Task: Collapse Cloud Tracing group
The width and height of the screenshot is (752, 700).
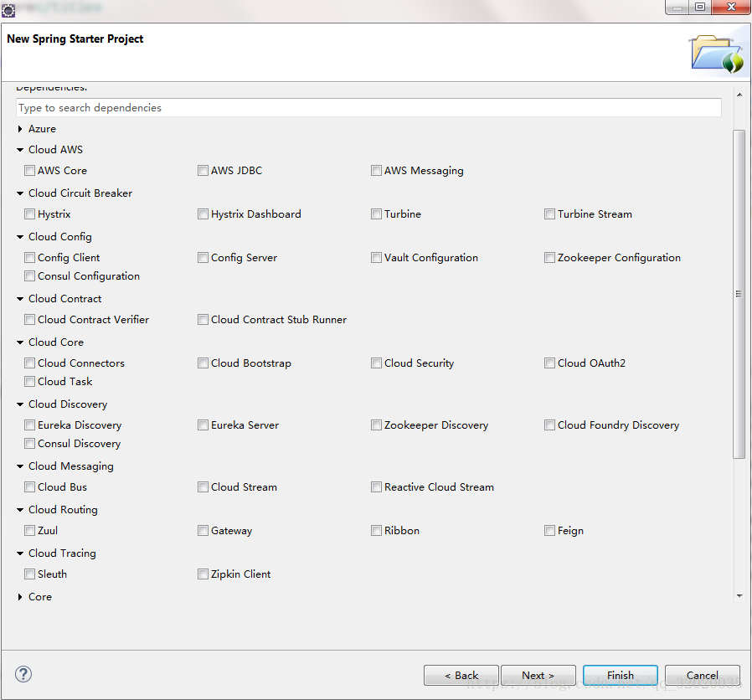Action: (20, 553)
